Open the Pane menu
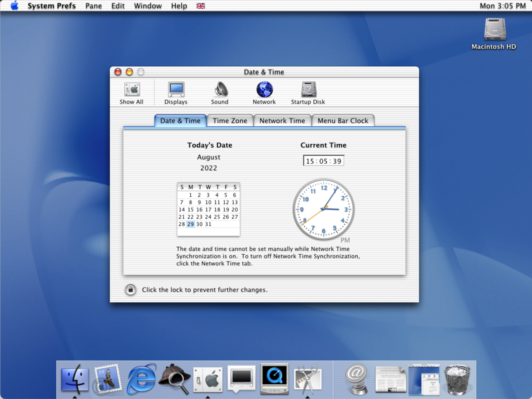This screenshot has width=532, height=399. click(x=94, y=6)
